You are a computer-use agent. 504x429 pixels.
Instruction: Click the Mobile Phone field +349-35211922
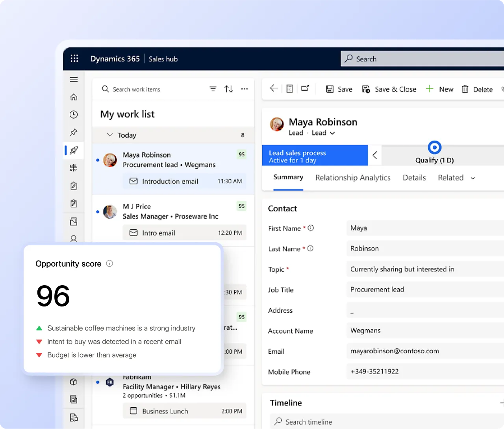(x=425, y=371)
